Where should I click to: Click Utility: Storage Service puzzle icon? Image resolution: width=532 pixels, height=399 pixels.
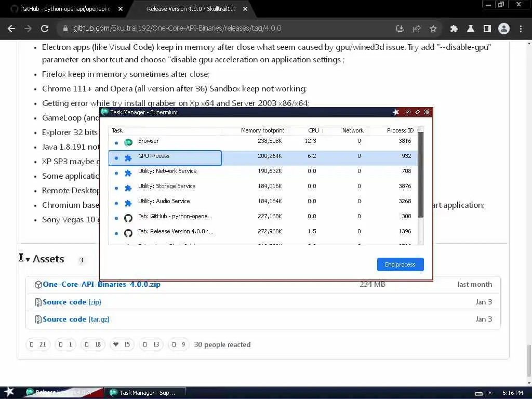[128, 188]
